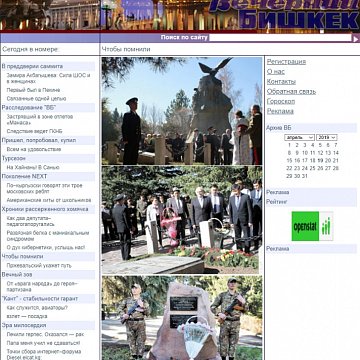Open the Реклама link under Гороскоп
The image size is (360, 360).
(280, 111)
